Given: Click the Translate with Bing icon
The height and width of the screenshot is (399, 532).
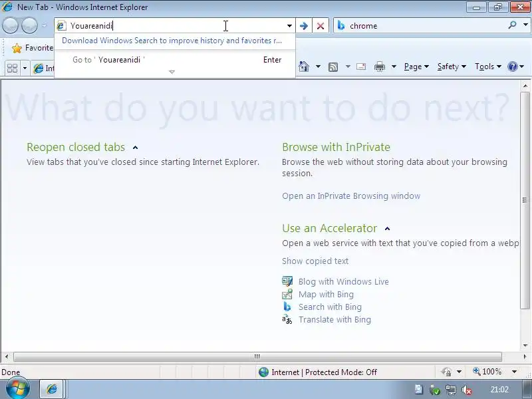Looking at the screenshot, I should 287,319.
